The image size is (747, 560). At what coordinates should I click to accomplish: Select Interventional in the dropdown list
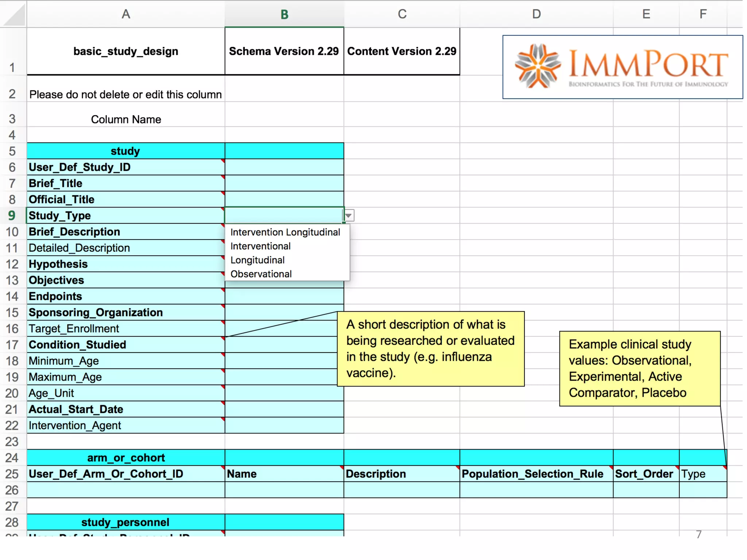(x=260, y=246)
